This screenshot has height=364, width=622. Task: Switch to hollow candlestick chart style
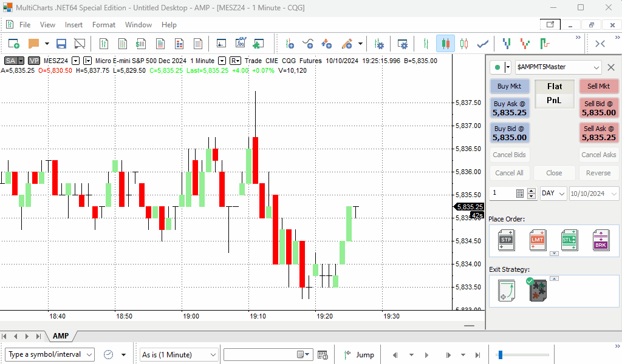pos(464,44)
